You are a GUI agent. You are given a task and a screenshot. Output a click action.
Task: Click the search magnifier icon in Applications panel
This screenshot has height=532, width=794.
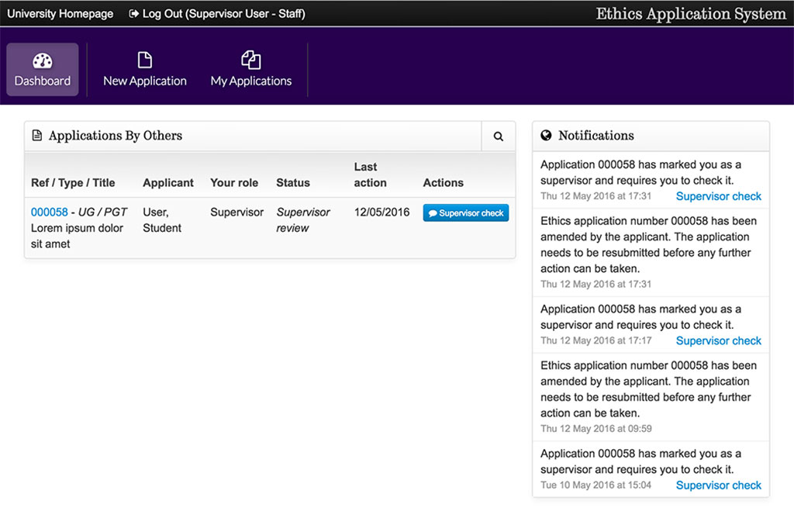[499, 136]
